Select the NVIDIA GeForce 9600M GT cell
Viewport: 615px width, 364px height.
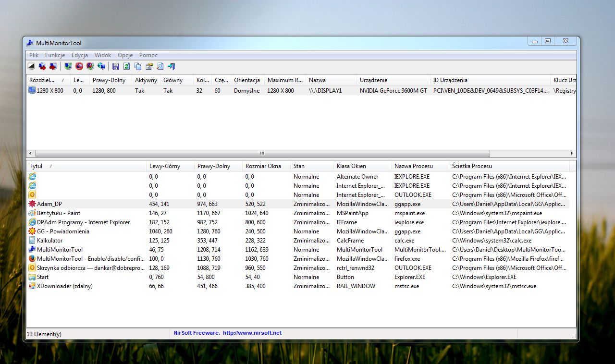point(394,90)
